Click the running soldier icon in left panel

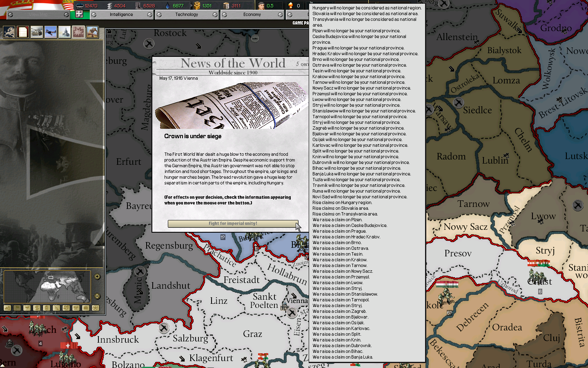pos(92,32)
